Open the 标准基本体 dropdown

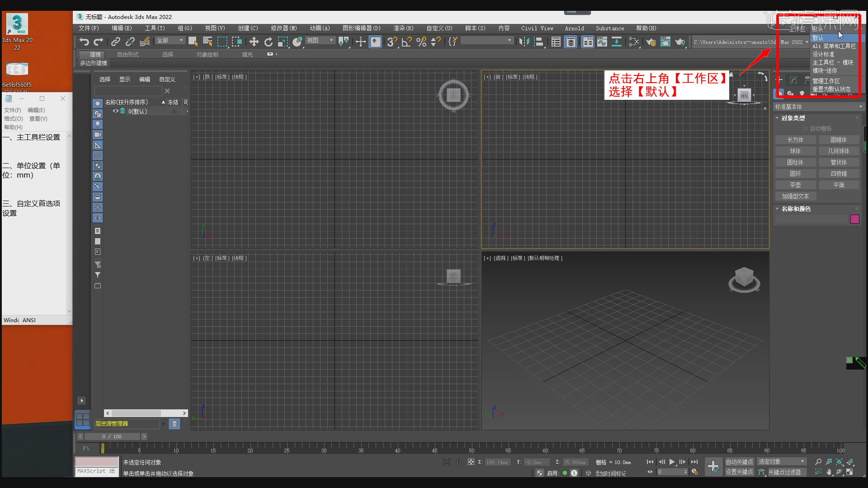click(x=818, y=107)
